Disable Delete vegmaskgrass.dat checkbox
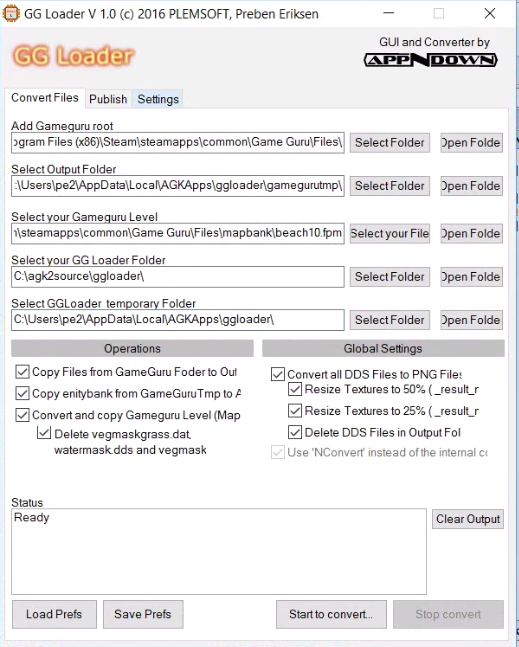This screenshot has height=647, width=519. point(44,432)
